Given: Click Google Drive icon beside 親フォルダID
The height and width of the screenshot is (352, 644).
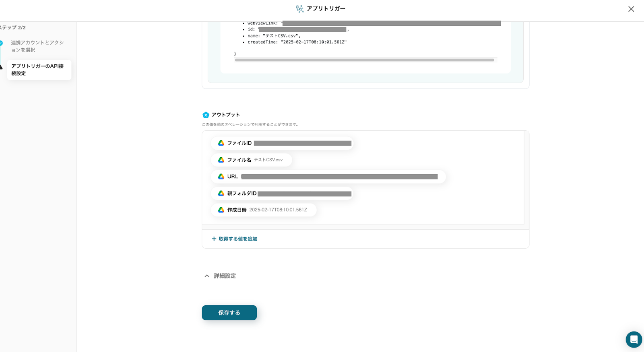Looking at the screenshot, I should pyautogui.click(x=221, y=193).
